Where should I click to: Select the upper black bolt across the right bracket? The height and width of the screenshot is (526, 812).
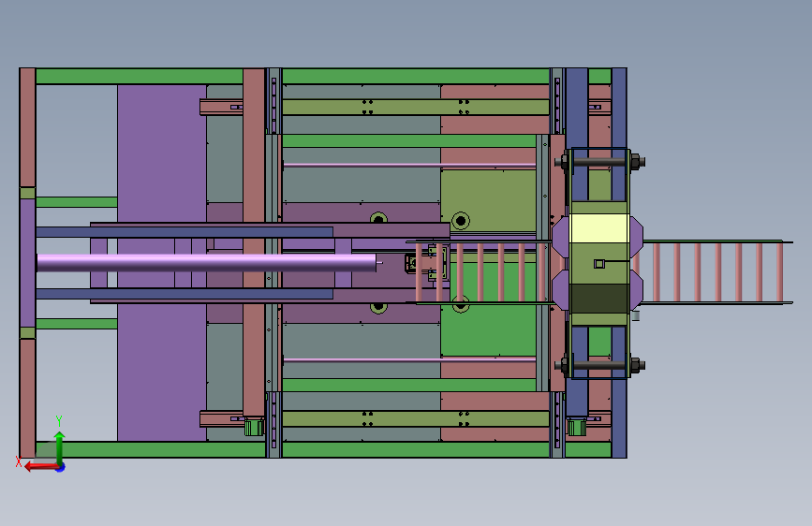point(599,162)
